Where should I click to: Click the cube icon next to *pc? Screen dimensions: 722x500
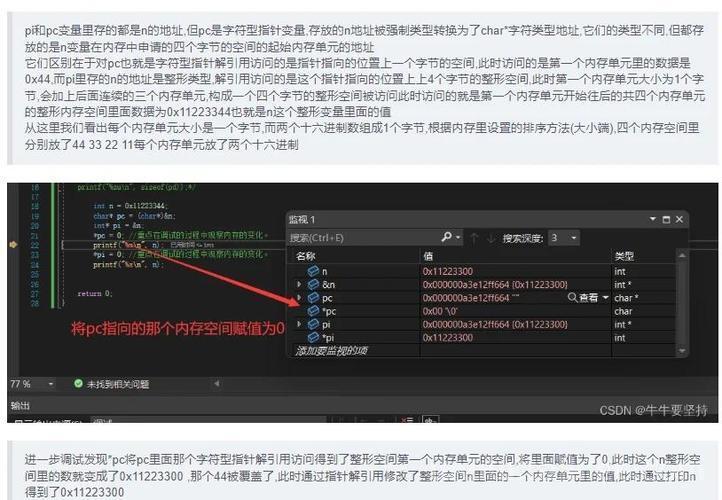click(313, 311)
